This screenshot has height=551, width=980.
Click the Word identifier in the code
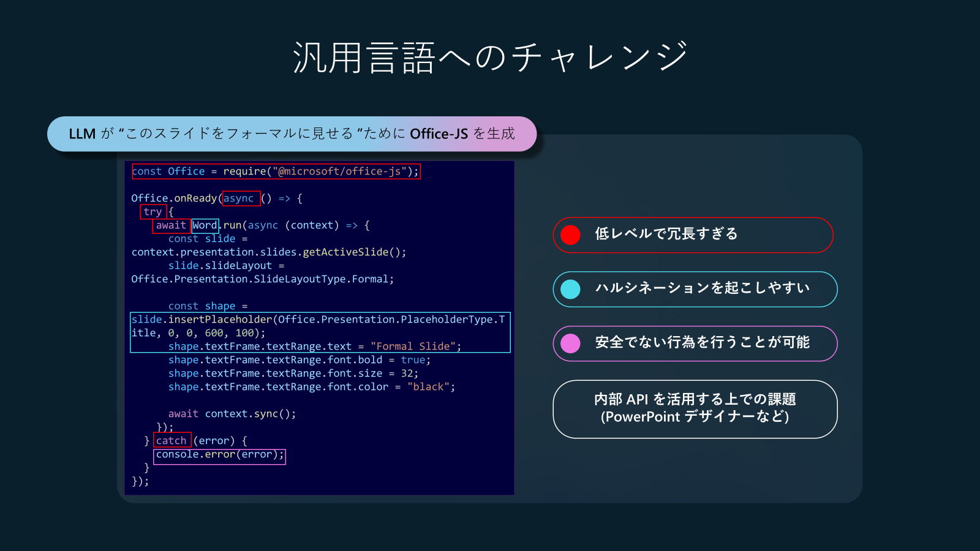click(x=205, y=225)
